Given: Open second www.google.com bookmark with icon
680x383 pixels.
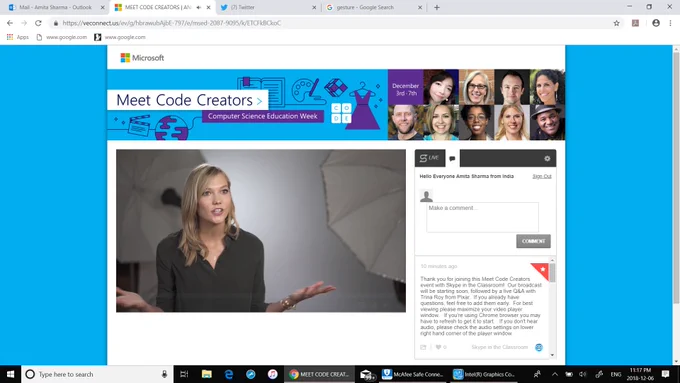Looking at the screenshot, I should point(120,37).
